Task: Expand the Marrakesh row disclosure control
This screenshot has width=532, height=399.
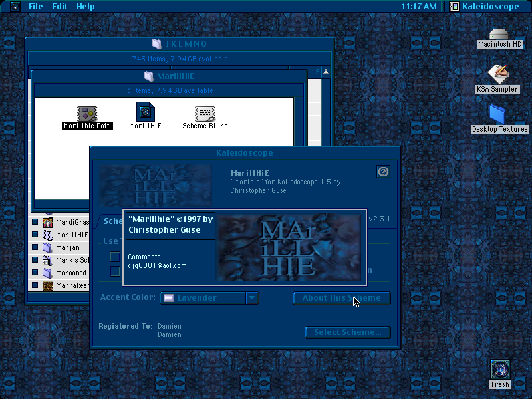Action: 35,285
